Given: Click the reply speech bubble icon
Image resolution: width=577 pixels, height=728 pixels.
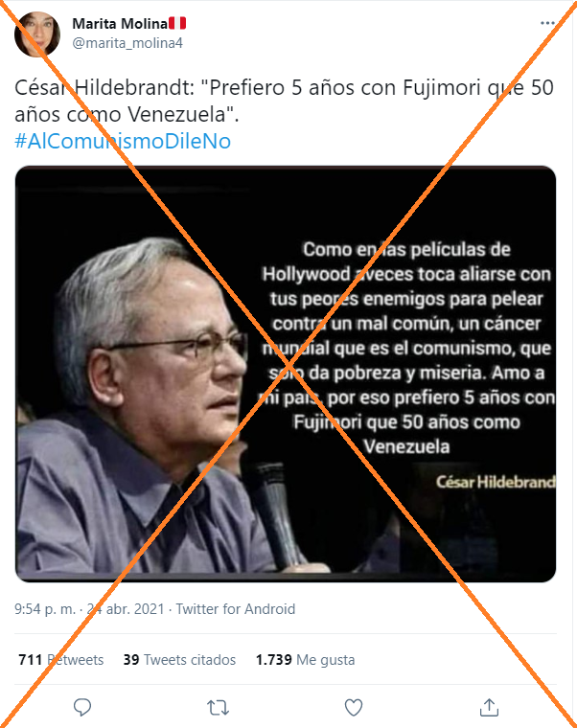Looking at the screenshot, I should [x=82, y=708].
